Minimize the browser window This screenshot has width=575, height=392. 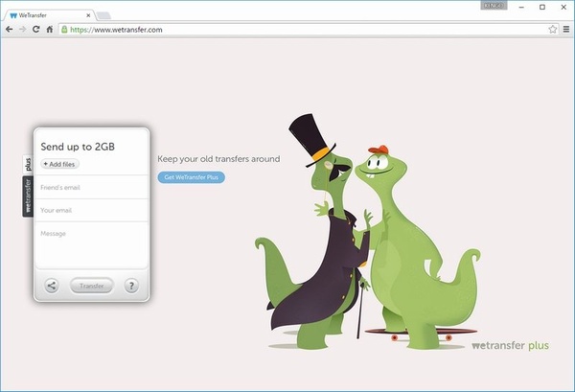(x=521, y=7)
